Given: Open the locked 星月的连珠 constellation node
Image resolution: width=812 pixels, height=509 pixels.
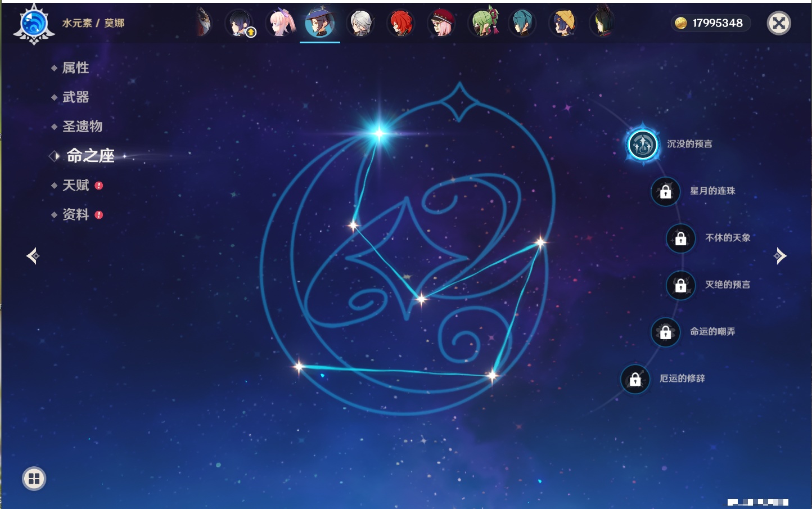Looking at the screenshot, I should point(666,191).
